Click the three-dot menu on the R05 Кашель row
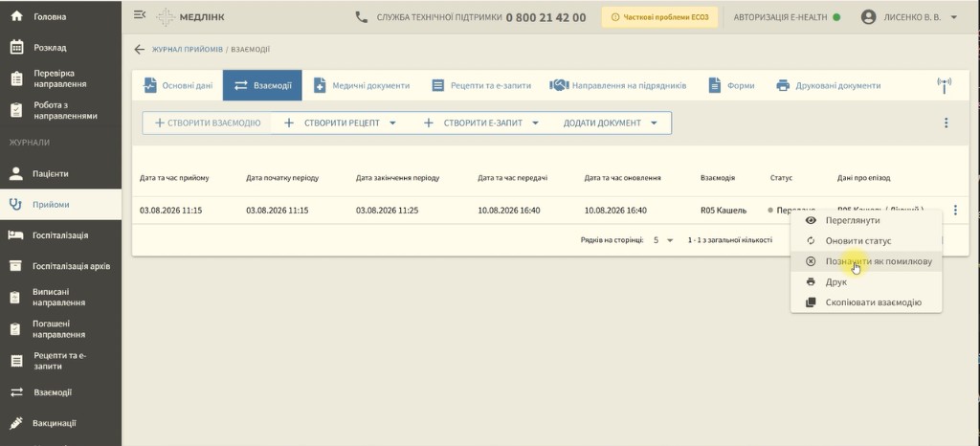The height and width of the screenshot is (446, 980). point(955,211)
